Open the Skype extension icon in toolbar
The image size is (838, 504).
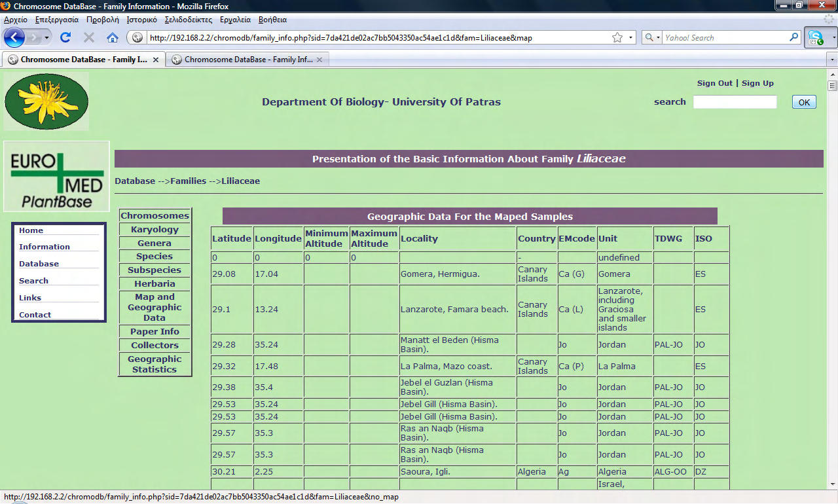pyautogui.click(x=816, y=37)
